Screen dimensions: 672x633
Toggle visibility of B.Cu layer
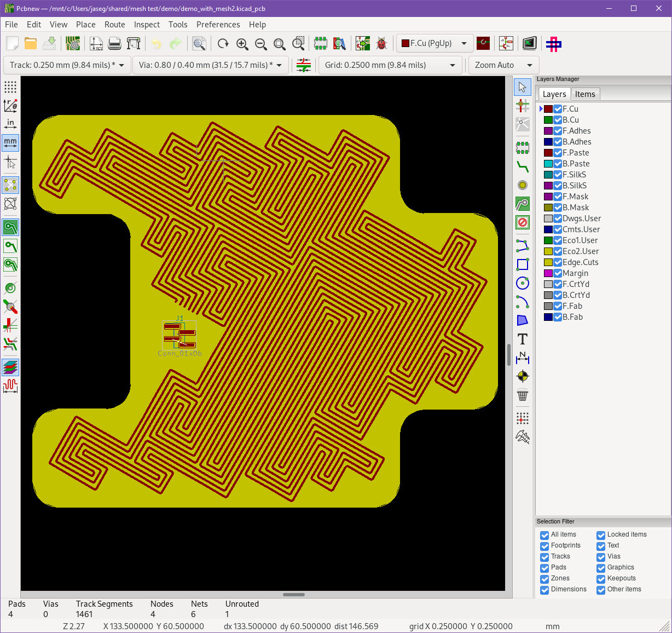558,120
